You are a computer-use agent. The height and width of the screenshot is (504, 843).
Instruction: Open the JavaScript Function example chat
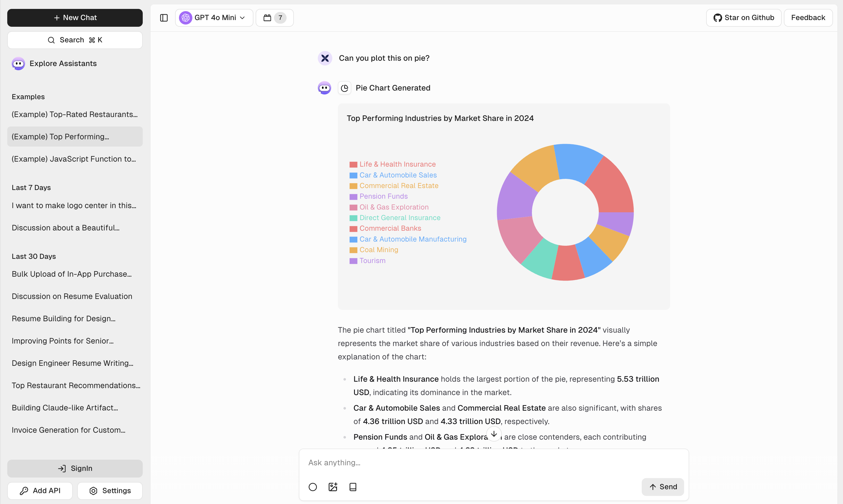tap(74, 159)
